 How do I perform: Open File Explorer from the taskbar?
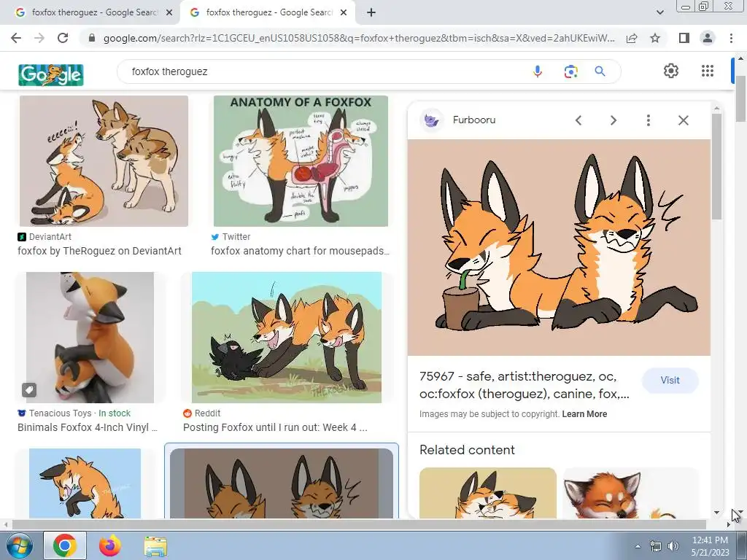click(x=155, y=546)
